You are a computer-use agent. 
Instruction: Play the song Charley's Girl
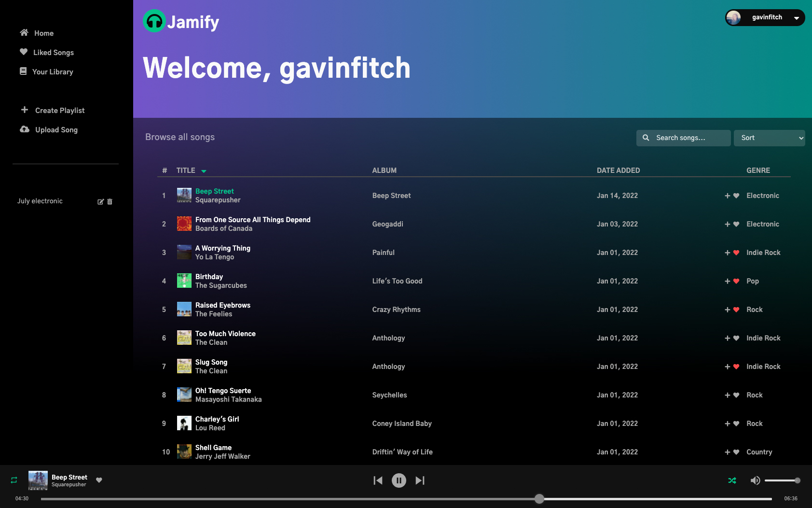(217, 419)
